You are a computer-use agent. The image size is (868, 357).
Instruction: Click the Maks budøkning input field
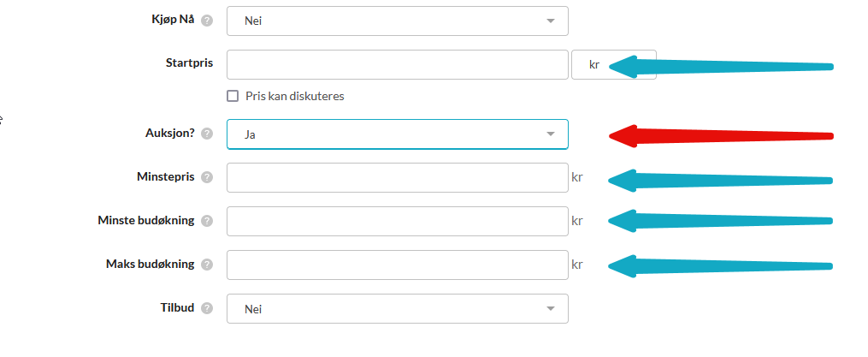[397, 265]
